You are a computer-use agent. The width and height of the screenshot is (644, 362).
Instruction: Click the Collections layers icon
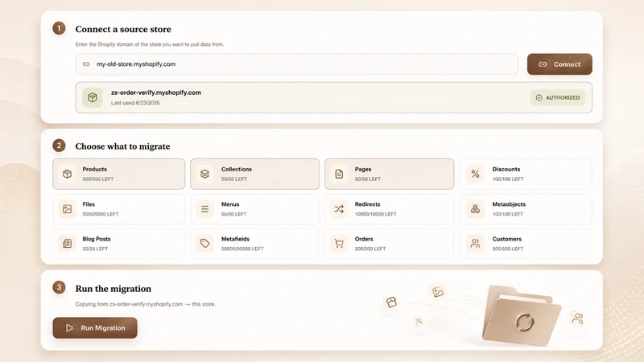pyautogui.click(x=204, y=174)
